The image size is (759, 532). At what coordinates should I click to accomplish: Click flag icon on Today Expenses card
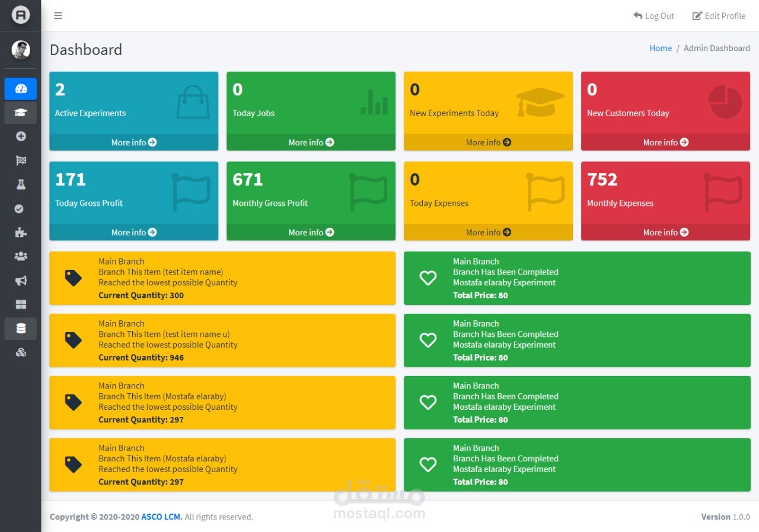click(546, 192)
